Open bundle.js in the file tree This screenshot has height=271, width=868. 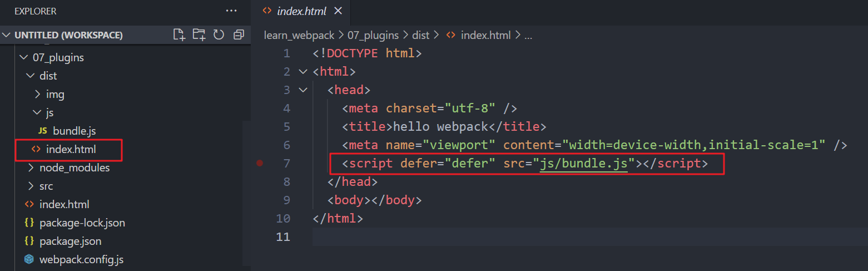[75, 131]
